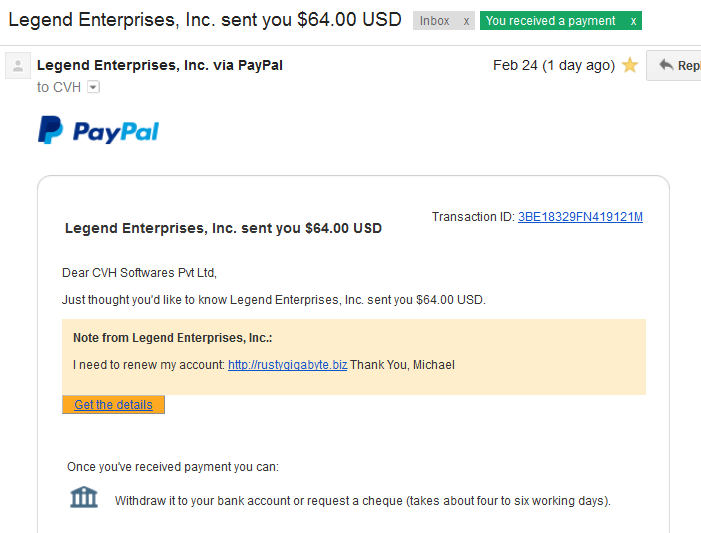Open transaction ID 3BE18329FN419121M link
The image size is (701, 533).
580,217
